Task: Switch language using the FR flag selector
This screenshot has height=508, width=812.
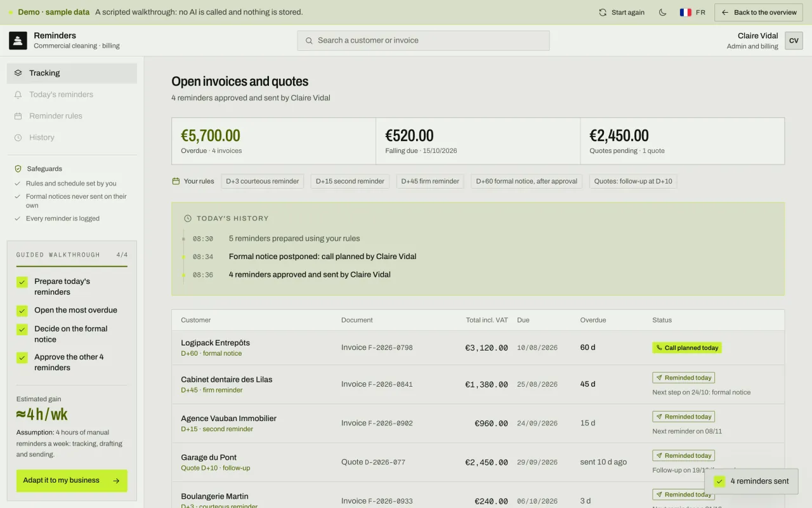Action: click(692, 12)
